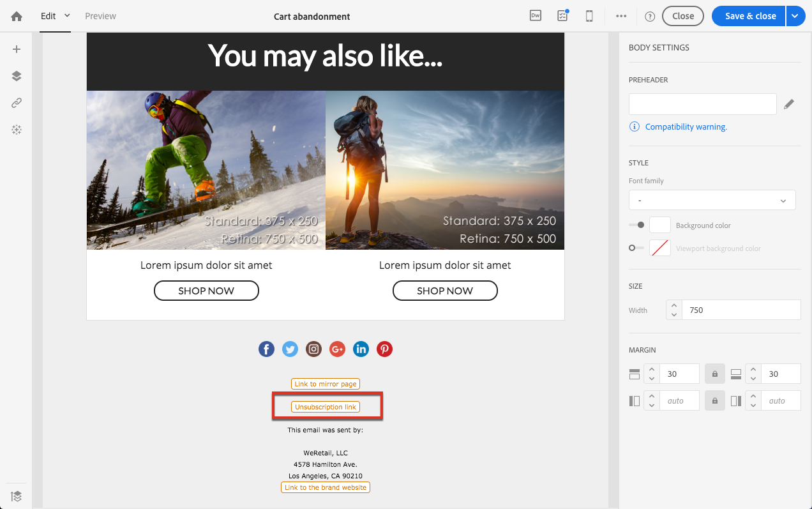Click the LinkedIn social icon
Viewport: 812px width, 509px height.
pos(361,349)
